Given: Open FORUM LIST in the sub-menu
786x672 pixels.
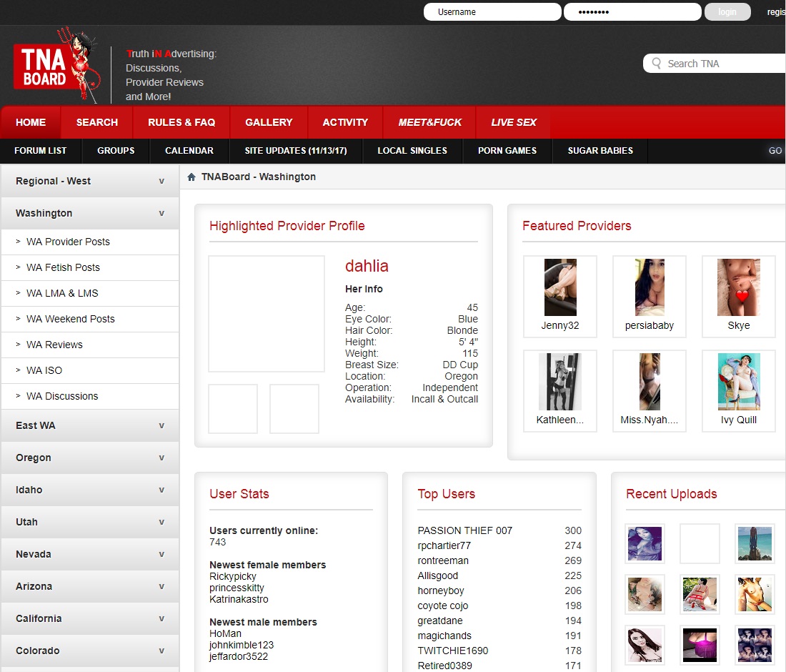Looking at the screenshot, I should (41, 151).
